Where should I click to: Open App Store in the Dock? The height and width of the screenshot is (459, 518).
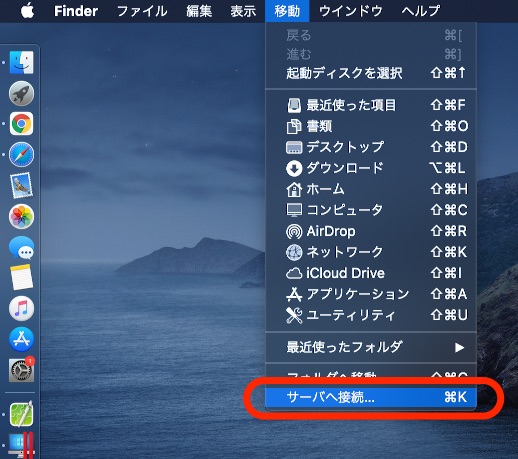click(x=21, y=339)
